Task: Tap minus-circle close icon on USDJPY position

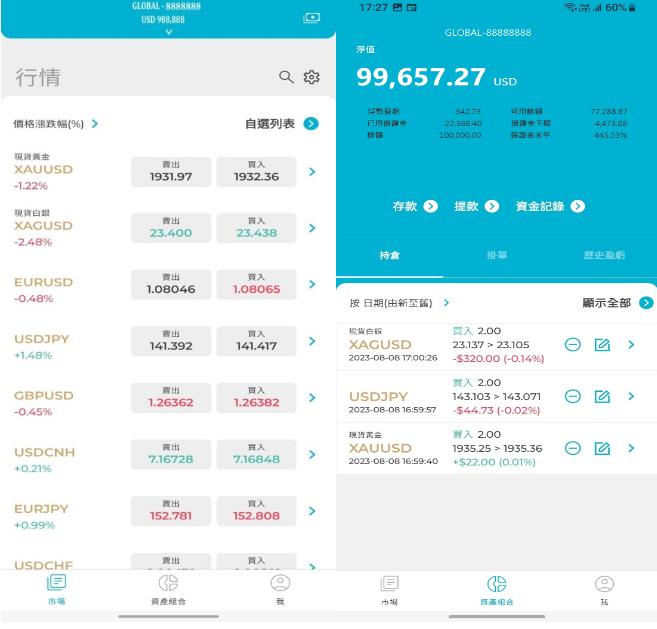Action: [x=572, y=396]
